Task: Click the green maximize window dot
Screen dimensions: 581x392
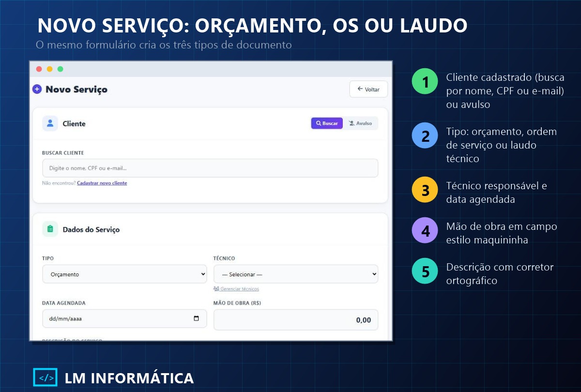Action: coord(61,69)
